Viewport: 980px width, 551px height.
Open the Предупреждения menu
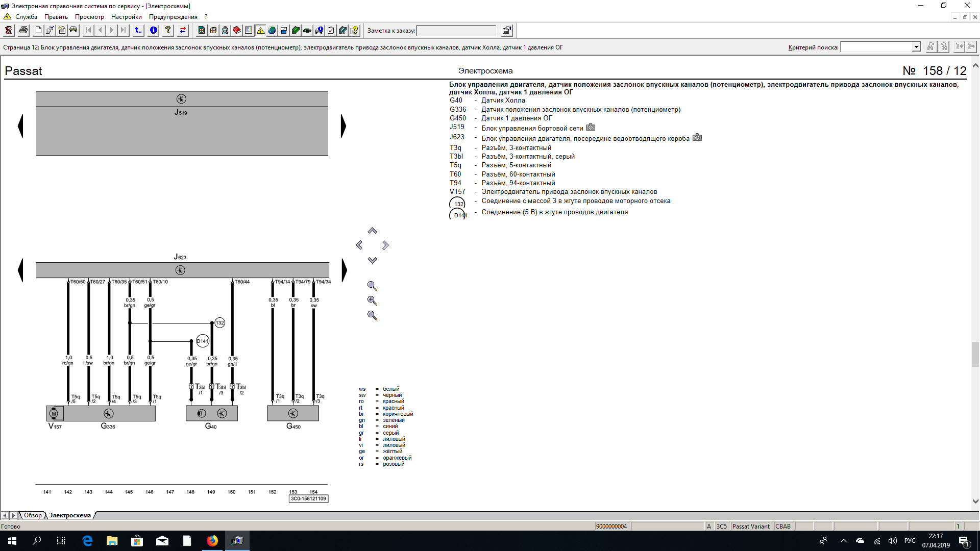(173, 17)
